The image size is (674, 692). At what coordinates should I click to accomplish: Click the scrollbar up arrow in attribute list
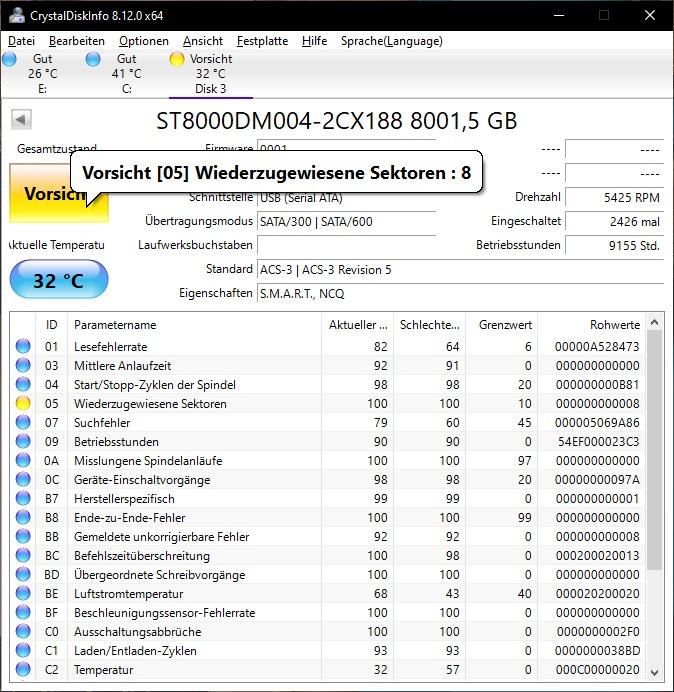[655, 323]
